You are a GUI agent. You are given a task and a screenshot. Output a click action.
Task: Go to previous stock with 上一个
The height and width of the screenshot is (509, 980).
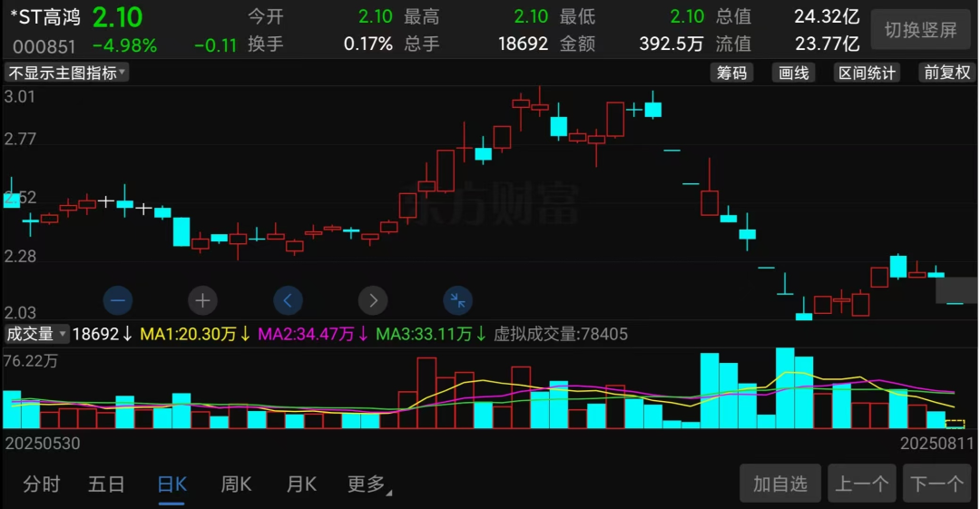(x=862, y=484)
